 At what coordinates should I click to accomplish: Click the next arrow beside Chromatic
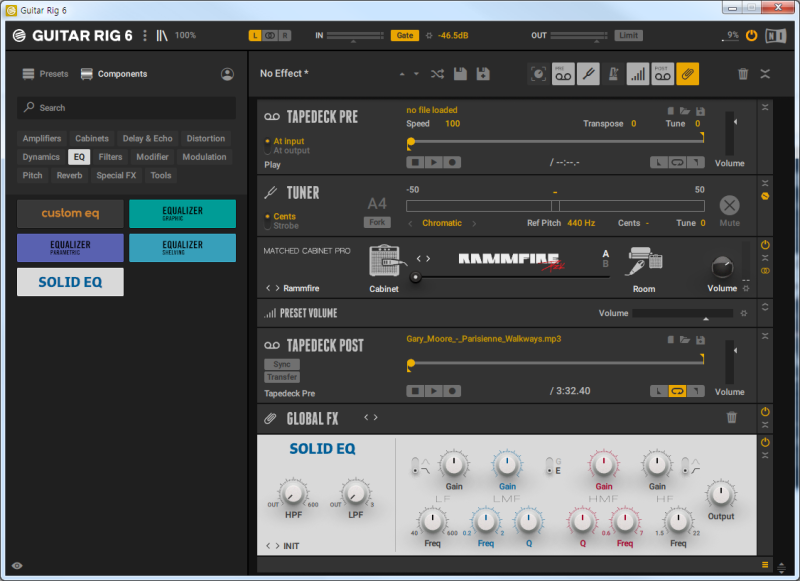[x=474, y=223]
